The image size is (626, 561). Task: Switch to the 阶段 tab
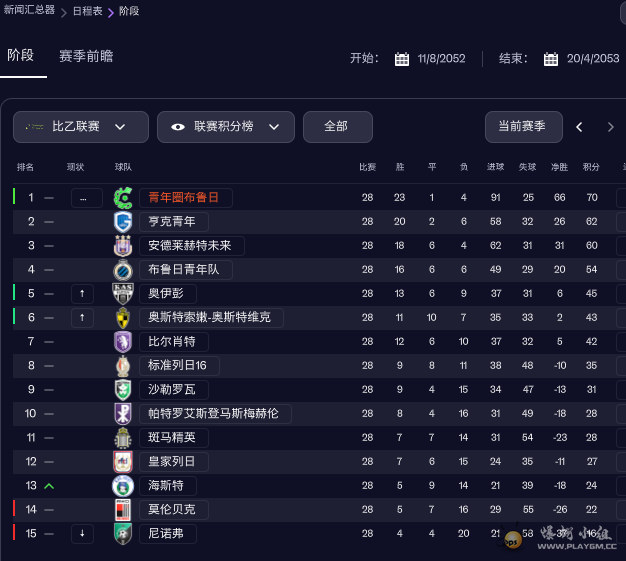coord(21,56)
